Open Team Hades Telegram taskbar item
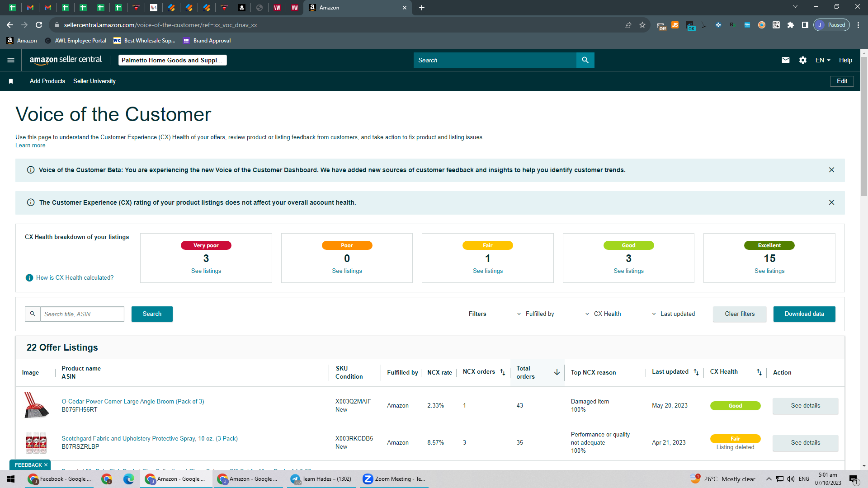 pyautogui.click(x=321, y=479)
